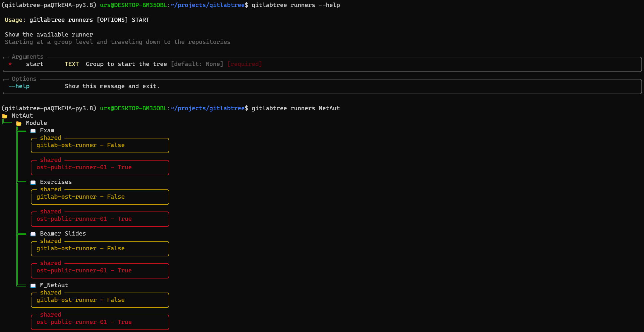The width and height of the screenshot is (644, 332).
Task: Click the gitlabtree runners NetAut command line
Action: pyautogui.click(x=295, y=108)
